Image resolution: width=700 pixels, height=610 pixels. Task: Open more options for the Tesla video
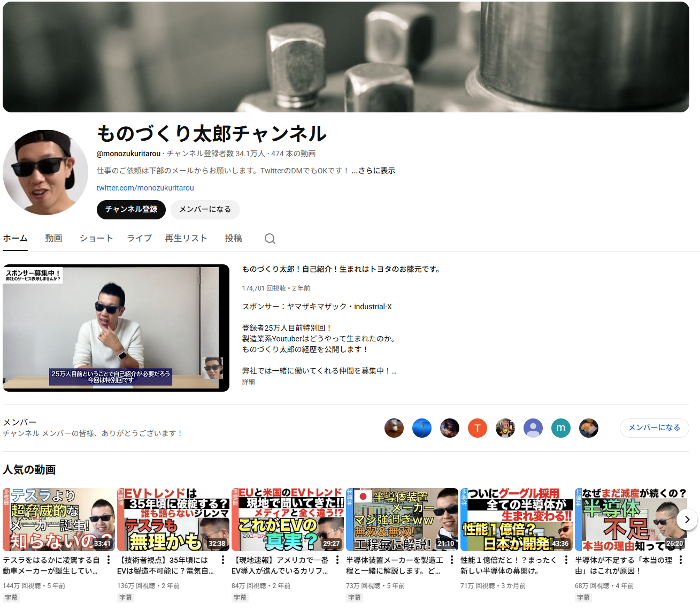[x=109, y=560]
